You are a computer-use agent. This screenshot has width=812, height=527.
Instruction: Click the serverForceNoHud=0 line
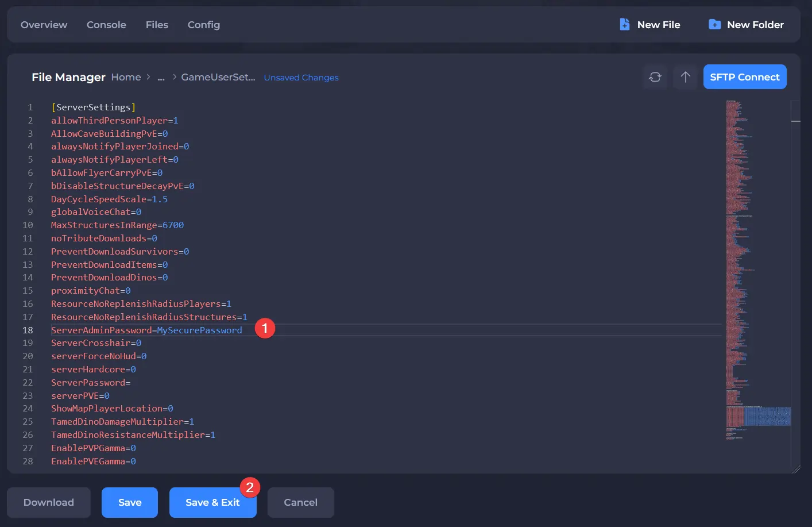[x=99, y=356]
